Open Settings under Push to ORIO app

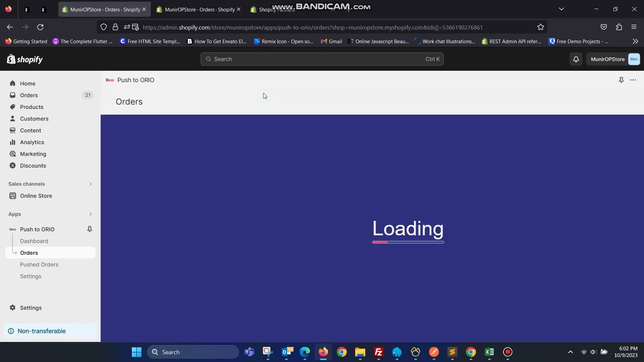31,276
